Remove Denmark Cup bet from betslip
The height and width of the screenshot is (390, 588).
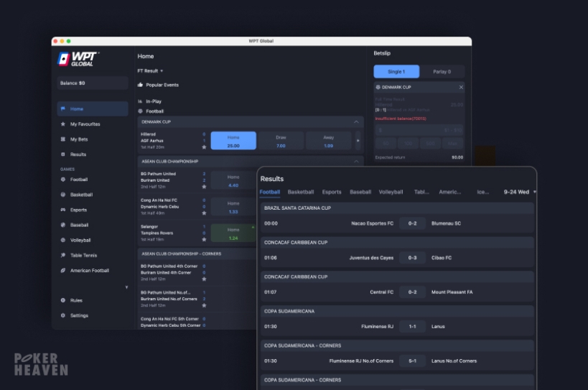(461, 87)
